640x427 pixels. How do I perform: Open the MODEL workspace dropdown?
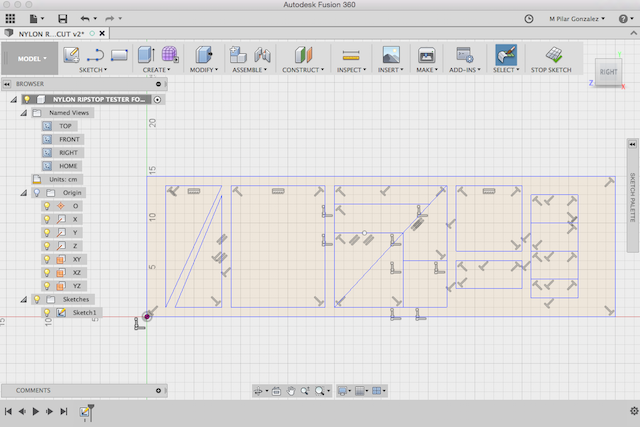pos(31,58)
